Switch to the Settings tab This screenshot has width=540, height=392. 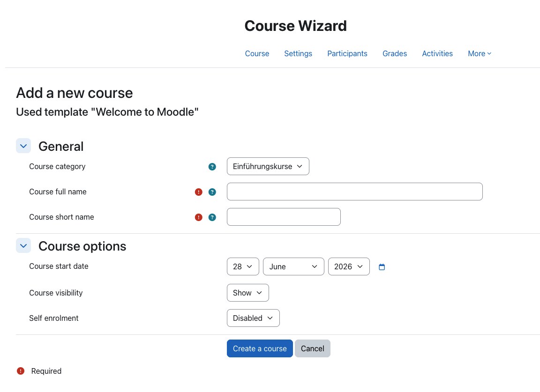298,54
